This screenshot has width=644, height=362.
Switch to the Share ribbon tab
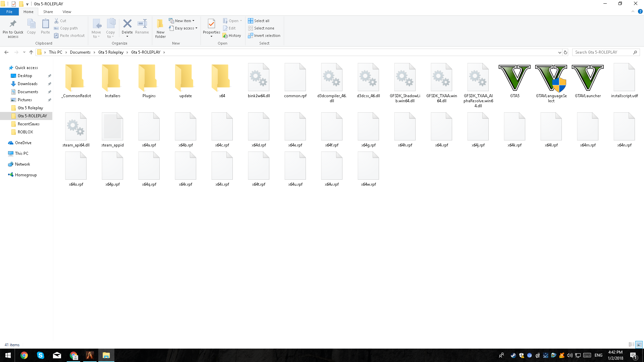coord(48,12)
